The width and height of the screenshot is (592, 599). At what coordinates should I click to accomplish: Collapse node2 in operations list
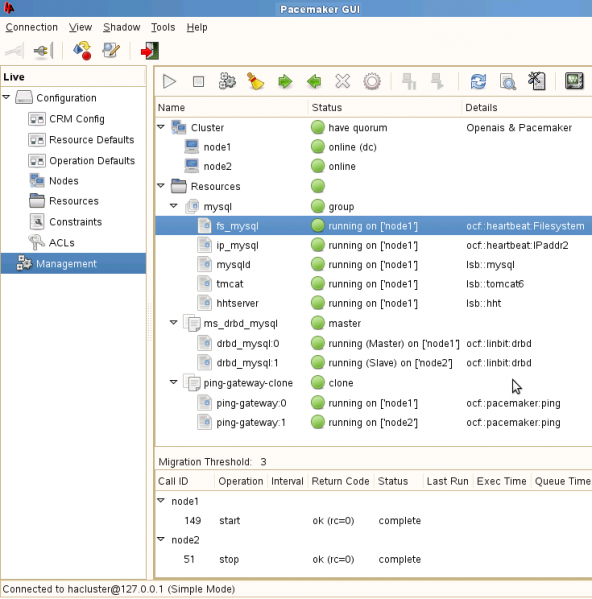tap(161, 539)
